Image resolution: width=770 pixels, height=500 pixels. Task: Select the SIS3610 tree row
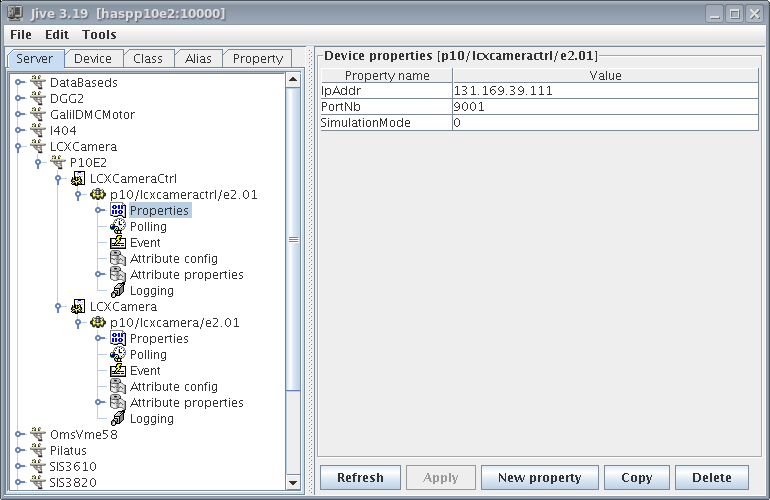[x=73, y=467]
